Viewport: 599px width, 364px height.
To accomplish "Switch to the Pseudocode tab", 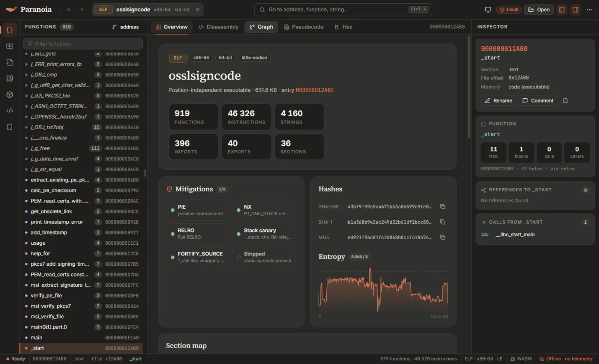I will (x=303, y=27).
